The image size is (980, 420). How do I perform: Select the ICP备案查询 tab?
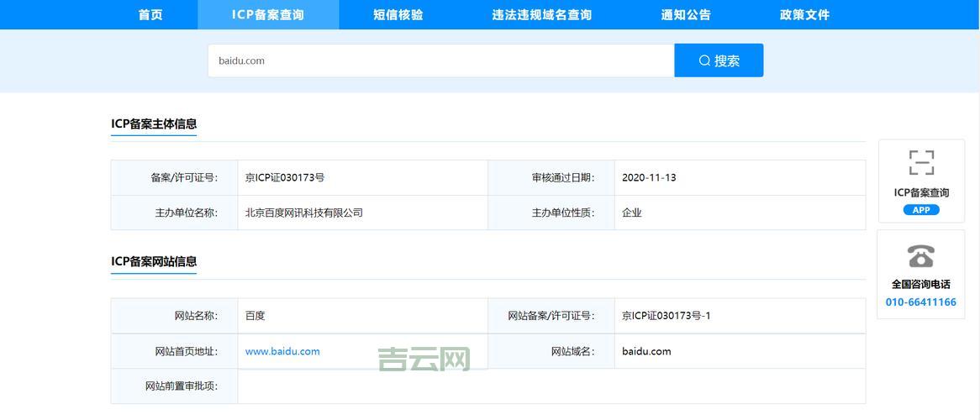pos(268,14)
